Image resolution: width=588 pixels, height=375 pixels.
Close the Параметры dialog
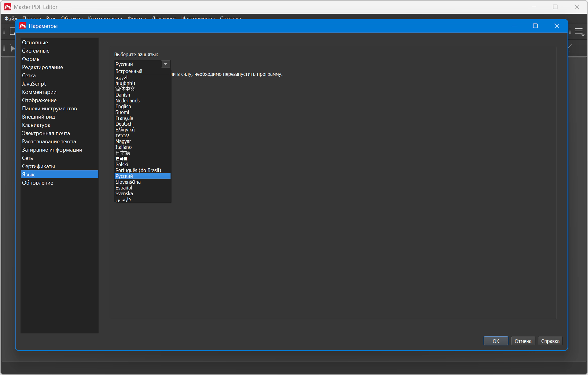[557, 26]
